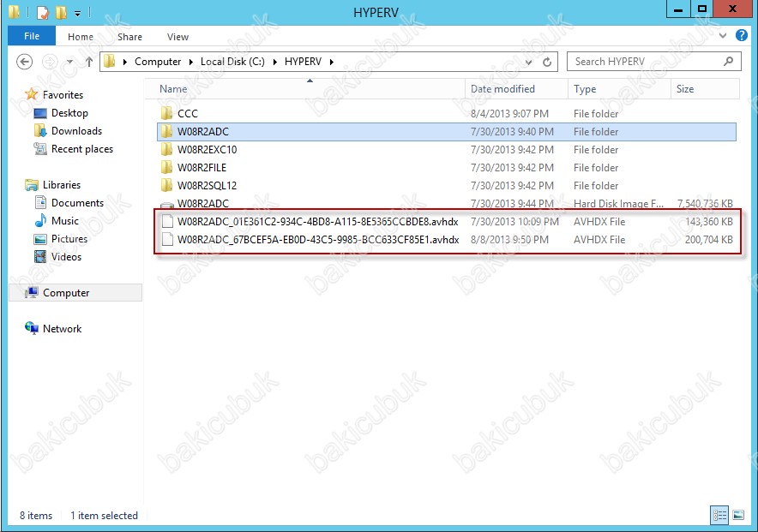758x532 pixels.
Task: Expand the ribbon with the chevron
Action: [x=723, y=35]
